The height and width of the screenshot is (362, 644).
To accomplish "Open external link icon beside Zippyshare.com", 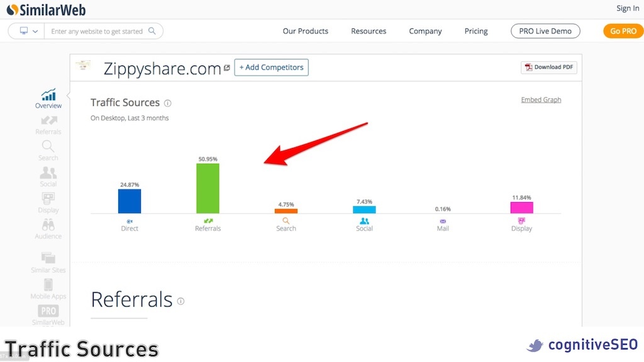I will click(227, 68).
